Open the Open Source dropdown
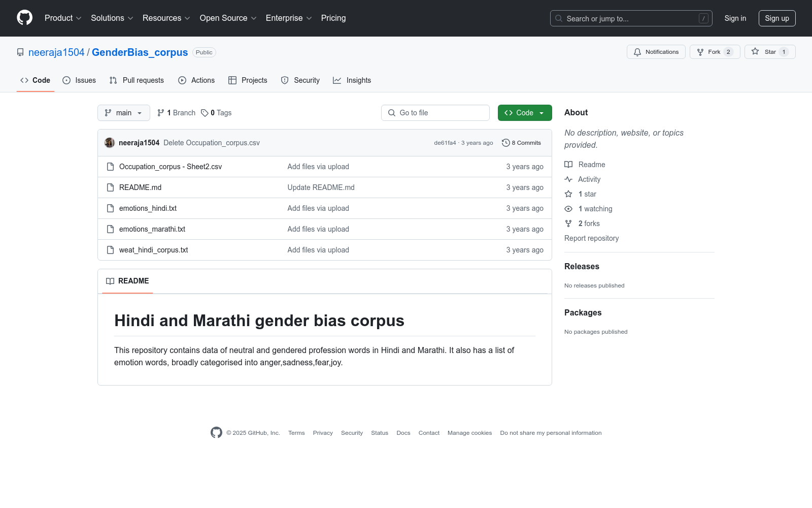Viewport: 812px width, 508px height. 228,18
